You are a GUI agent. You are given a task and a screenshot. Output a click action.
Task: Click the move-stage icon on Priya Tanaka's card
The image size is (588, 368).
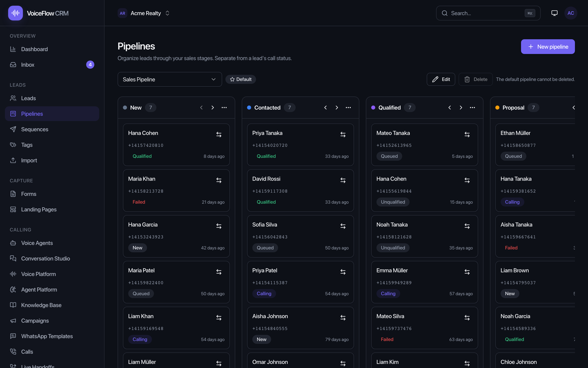pos(343,134)
